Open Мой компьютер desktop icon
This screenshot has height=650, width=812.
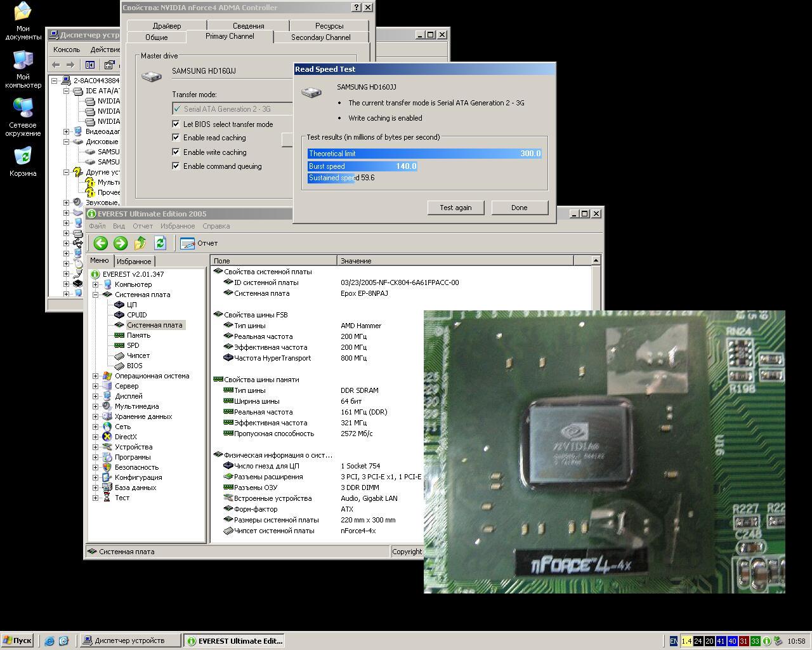pyautogui.click(x=23, y=69)
